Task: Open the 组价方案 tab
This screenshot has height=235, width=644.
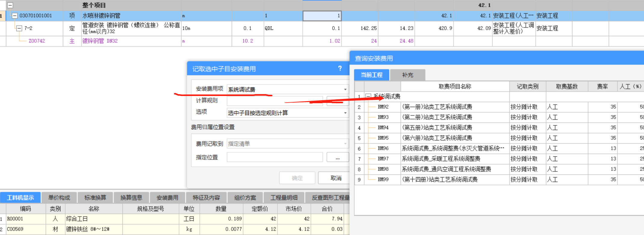Action: pos(245,197)
